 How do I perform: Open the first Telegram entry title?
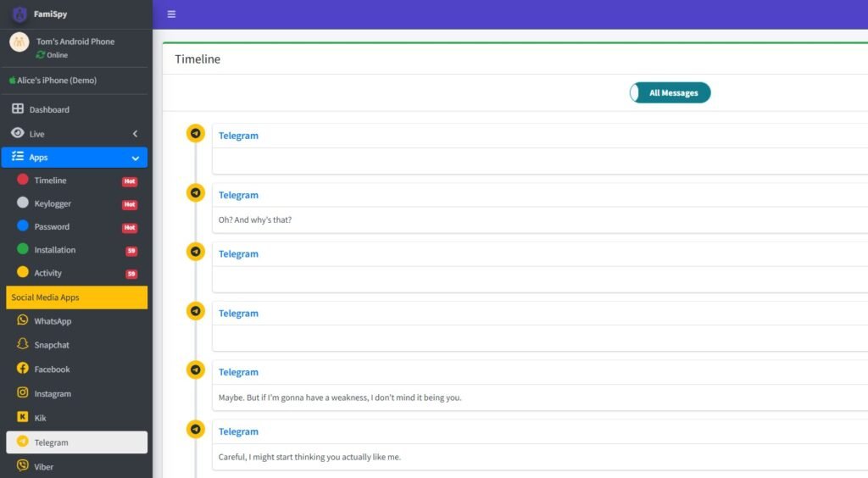tap(238, 136)
